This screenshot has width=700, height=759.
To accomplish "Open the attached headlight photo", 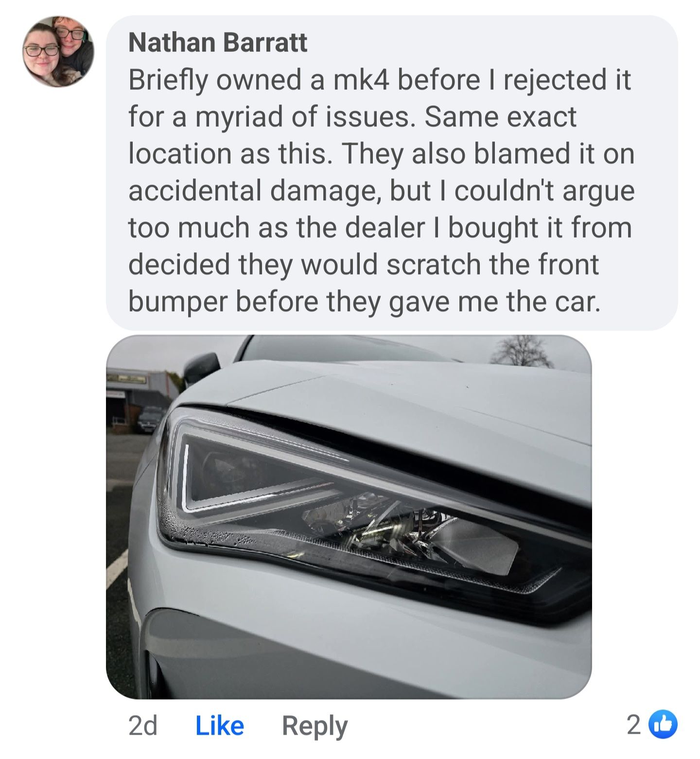I will [349, 517].
